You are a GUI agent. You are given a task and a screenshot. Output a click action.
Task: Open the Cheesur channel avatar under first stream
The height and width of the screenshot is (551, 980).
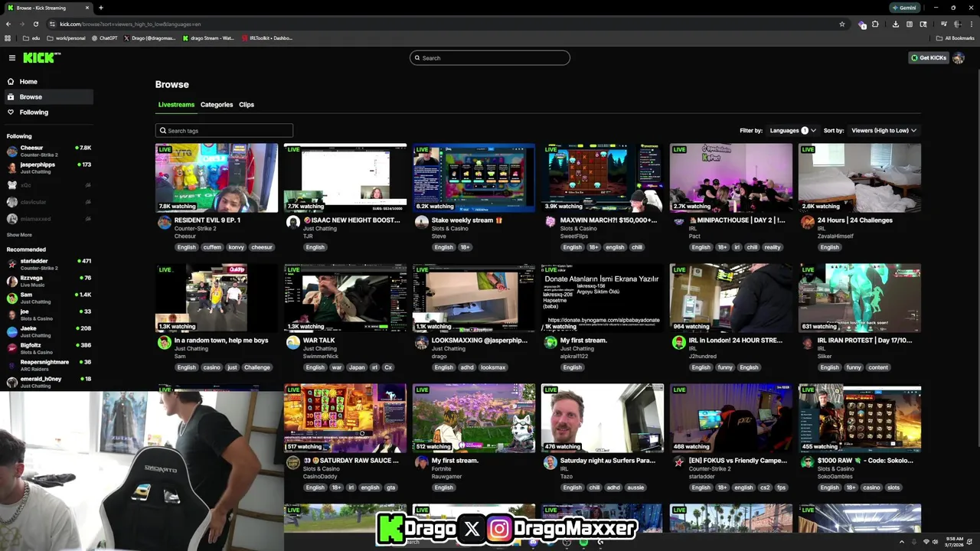click(164, 222)
